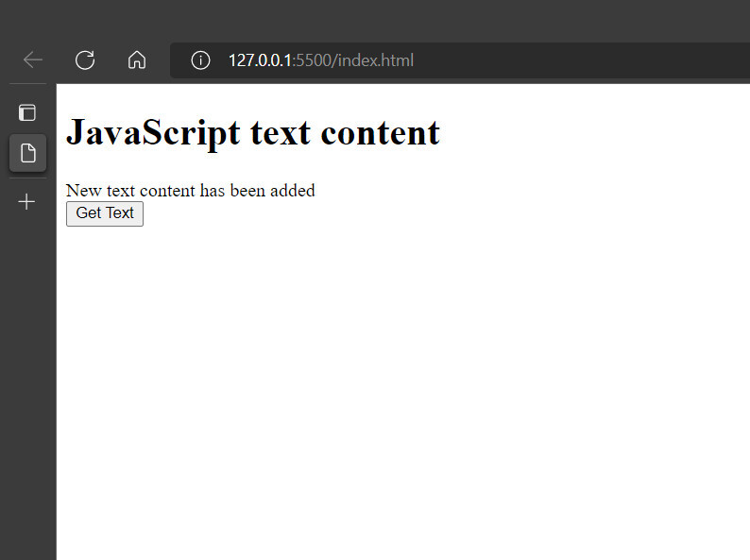Image resolution: width=750 pixels, height=560 pixels.
Task: Click the 'JavaScript text content' heading
Action: tap(252, 132)
